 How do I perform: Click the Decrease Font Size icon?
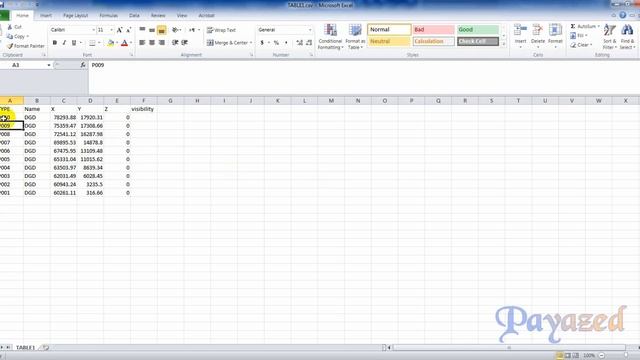point(128,30)
